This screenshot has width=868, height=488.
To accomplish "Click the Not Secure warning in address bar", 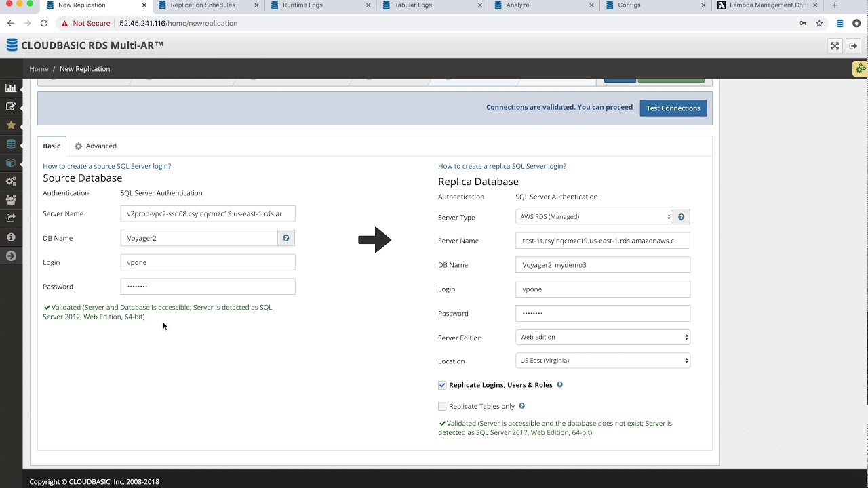I will (x=85, y=23).
